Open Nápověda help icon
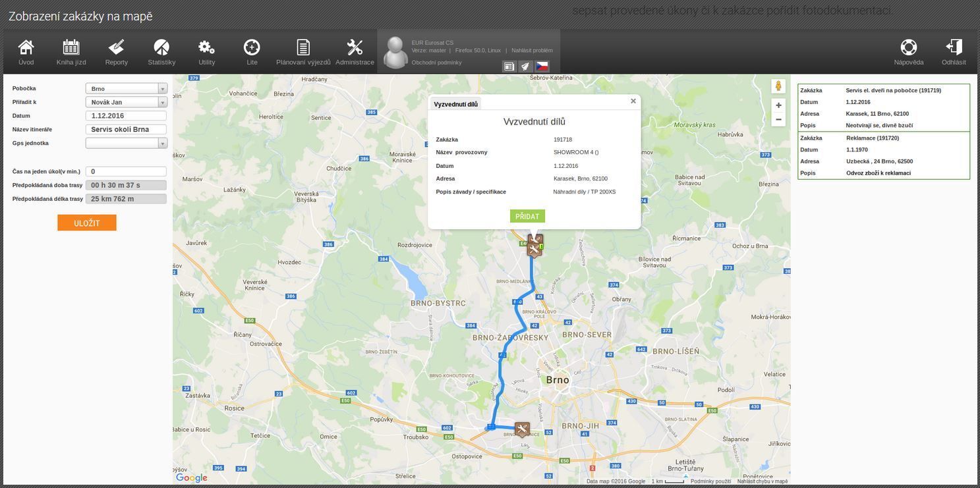This screenshot has height=488, width=980. 909,47
